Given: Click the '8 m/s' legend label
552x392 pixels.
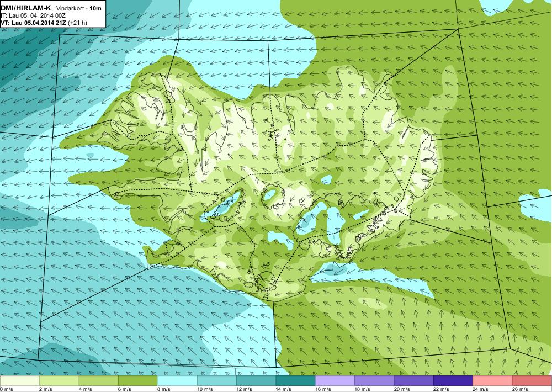Looking at the screenshot, I should coord(164,389).
